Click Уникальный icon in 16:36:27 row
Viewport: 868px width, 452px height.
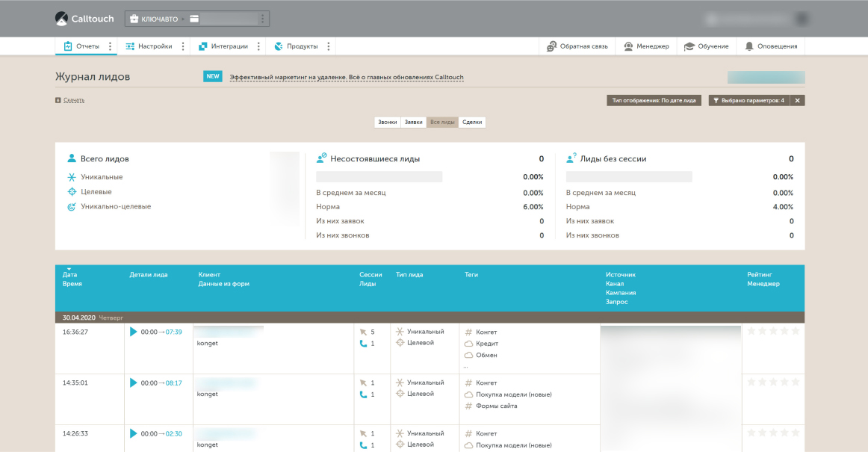point(400,331)
